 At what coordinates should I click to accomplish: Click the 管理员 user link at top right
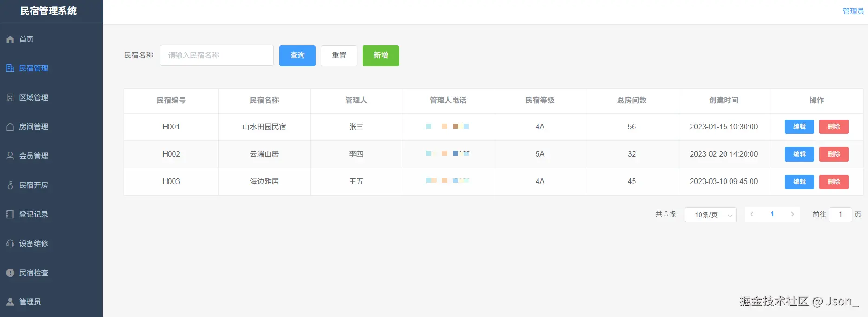(853, 11)
